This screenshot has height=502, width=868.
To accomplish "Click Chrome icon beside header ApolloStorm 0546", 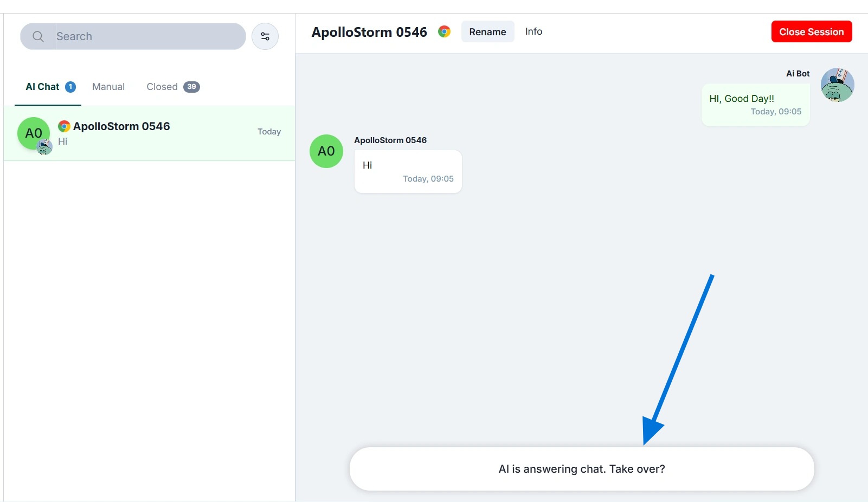I will pos(445,31).
